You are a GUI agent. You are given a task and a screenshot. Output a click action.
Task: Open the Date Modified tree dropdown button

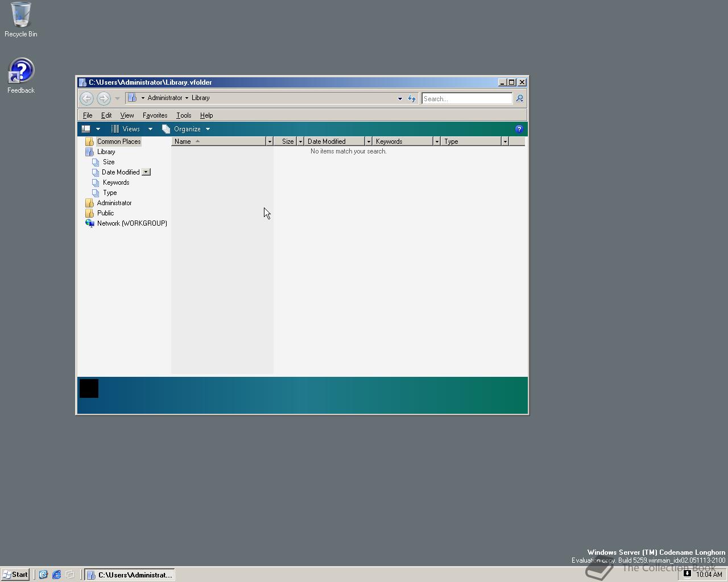146,172
